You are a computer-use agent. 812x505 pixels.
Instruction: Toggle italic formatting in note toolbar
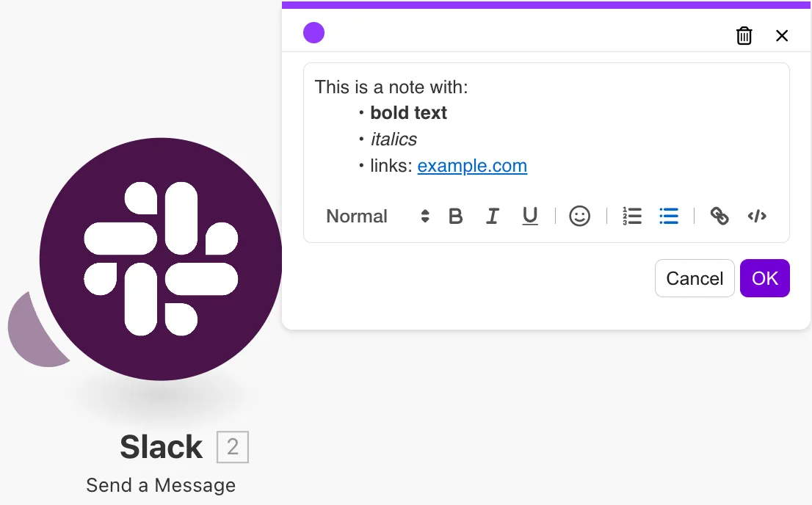pos(493,217)
